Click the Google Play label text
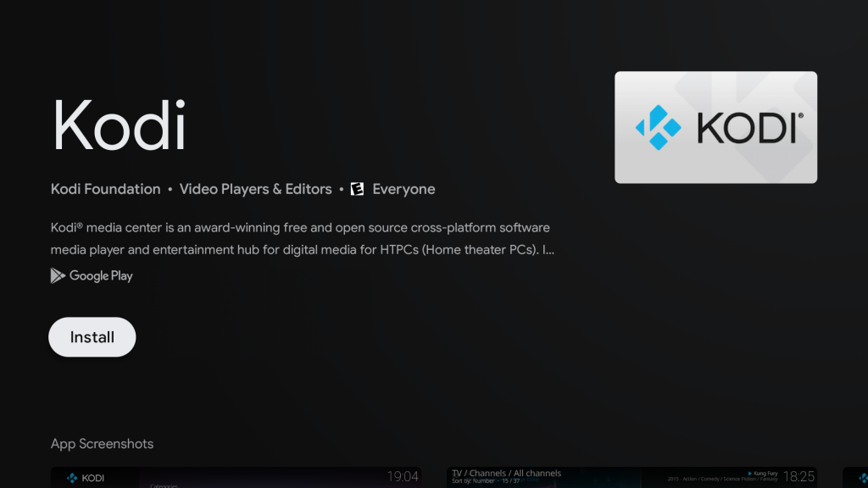This screenshot has width=868, height=488. 101,276
